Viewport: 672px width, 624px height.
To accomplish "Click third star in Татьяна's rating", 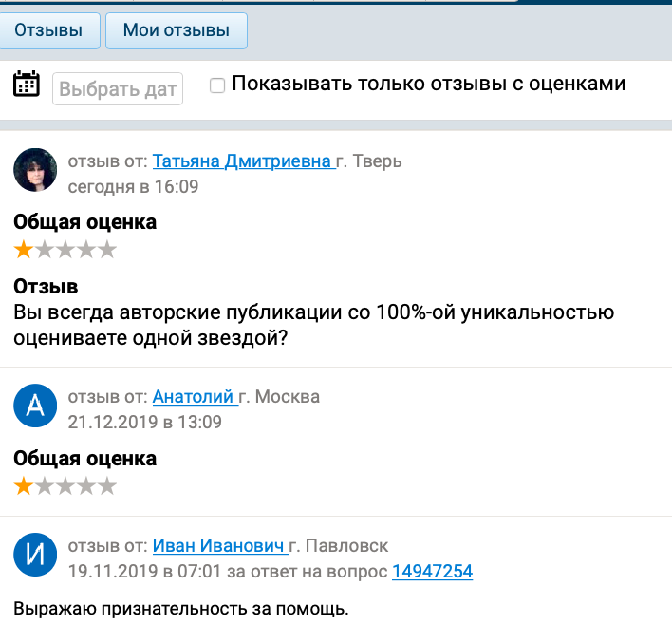I will [65, 250].
